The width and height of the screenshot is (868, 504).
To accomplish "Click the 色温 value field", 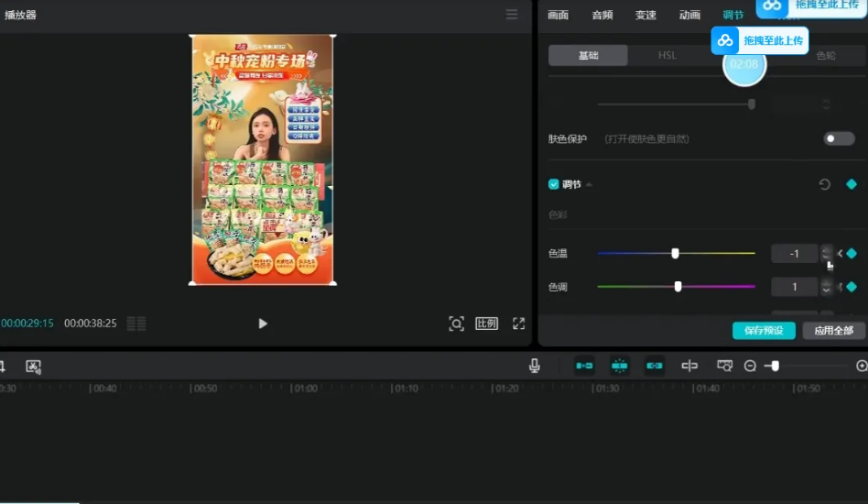I will tap(795, 254).
